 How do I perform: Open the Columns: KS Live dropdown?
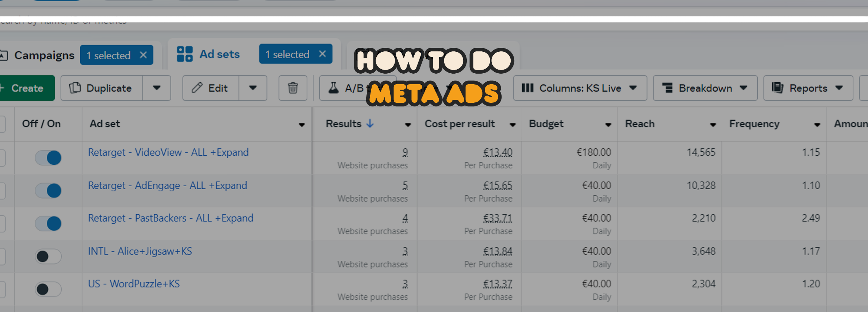coord(580,88)
